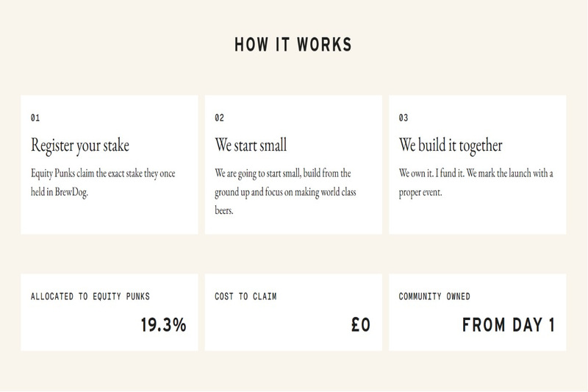This screenshot has height=392, width=588.
Task: Click proper event text in third card
Action: (x=420, y=193)
